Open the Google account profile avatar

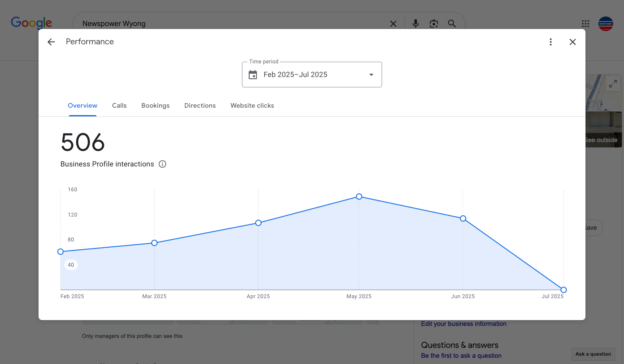(606, 24)
